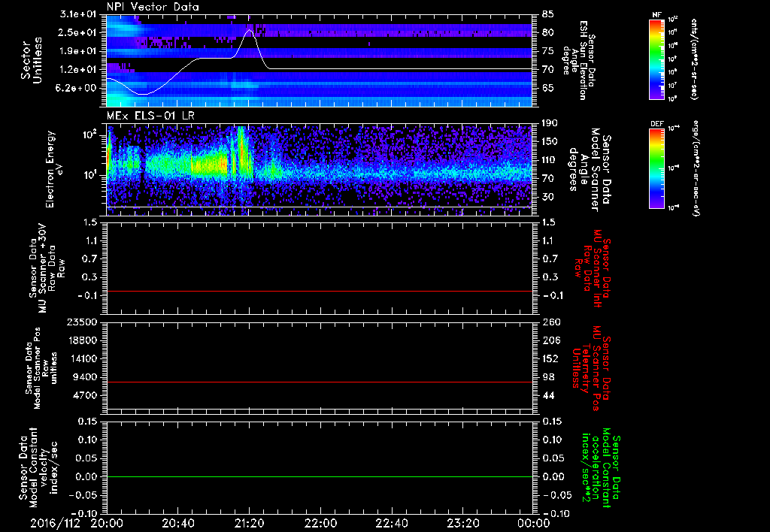Click the ergs/(cm**2-sr-sec-eV) unit label

pyautogui.click(x=696, y=168)
